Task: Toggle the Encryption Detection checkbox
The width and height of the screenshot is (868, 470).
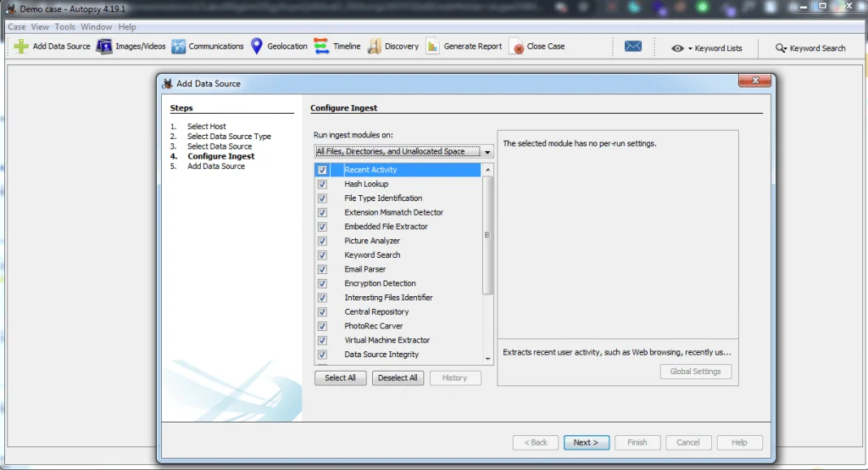Action: coord(322,283)
